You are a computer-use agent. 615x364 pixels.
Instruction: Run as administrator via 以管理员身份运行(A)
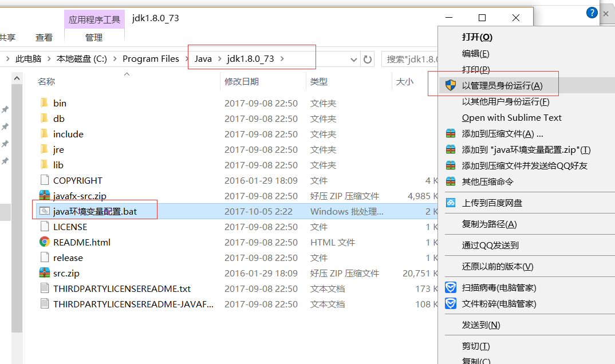(x=502, y=85)
